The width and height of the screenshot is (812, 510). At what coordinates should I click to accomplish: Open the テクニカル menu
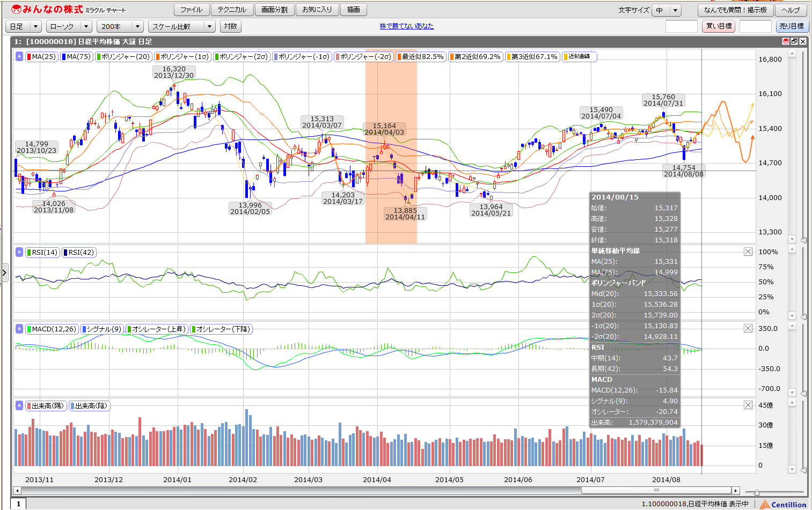click(x=232, y=10)
